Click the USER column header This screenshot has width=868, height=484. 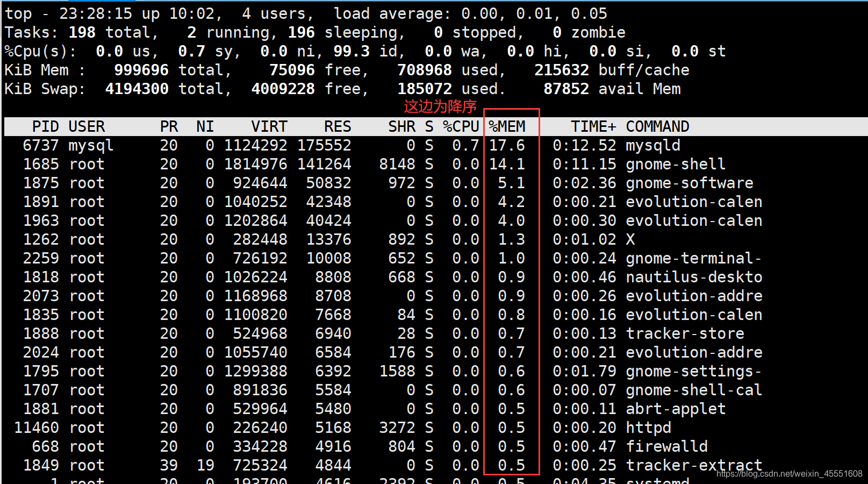(x=87, y=126)
